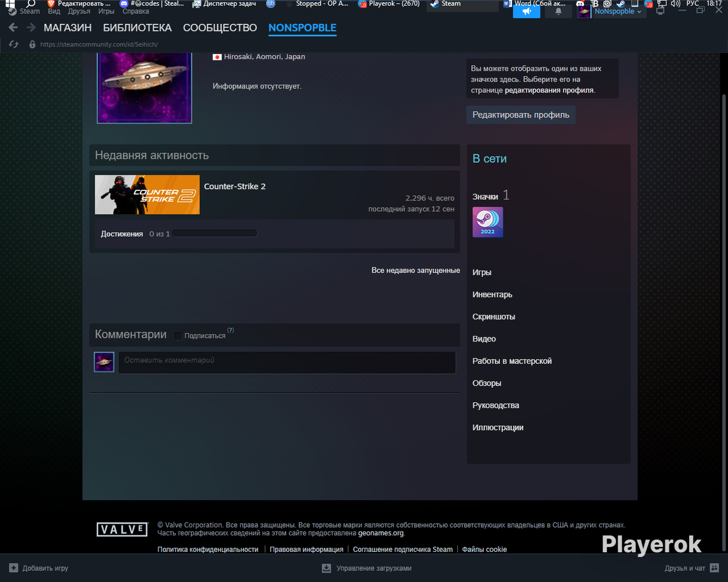Expand the NoNspopble account dropdown
The height and width of the screenshot is (582, 728).
(x=618, y=12)
